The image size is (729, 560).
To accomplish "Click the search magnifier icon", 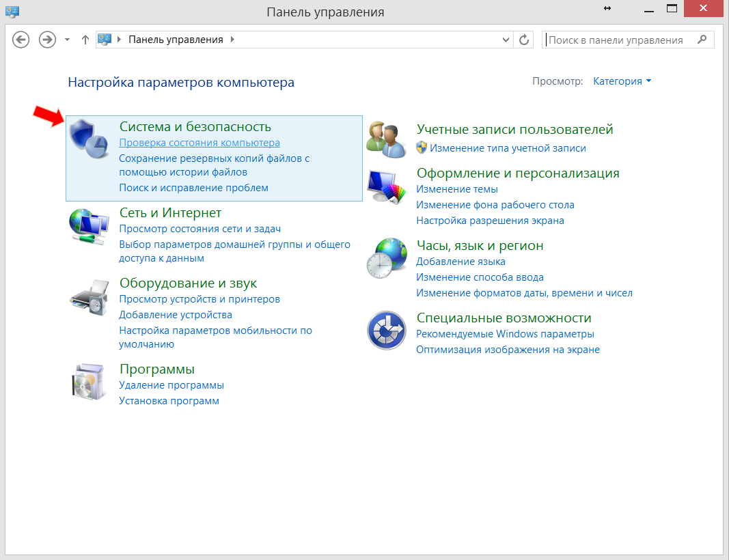I will click(x=702, y=40).
